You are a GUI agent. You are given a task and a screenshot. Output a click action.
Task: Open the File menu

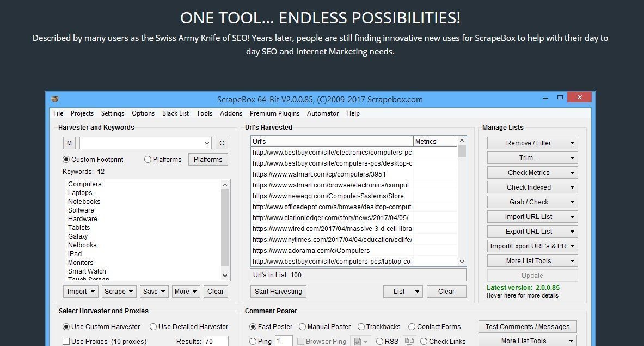[58, 113]
